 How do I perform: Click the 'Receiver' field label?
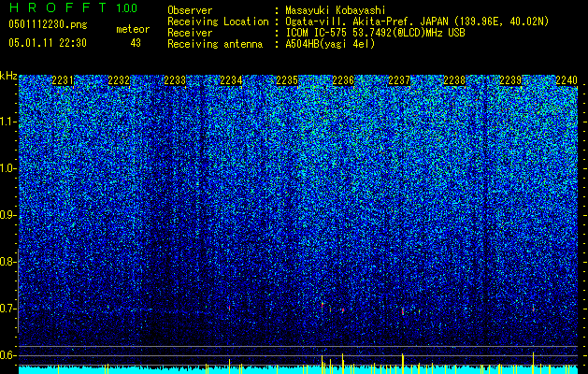tap(190, 33)
